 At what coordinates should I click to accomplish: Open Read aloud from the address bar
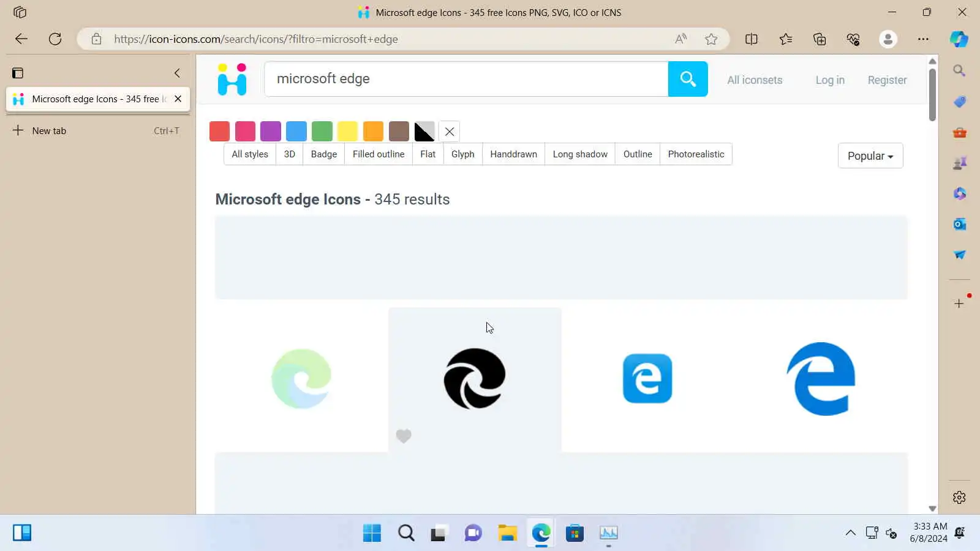coord(680,39)
